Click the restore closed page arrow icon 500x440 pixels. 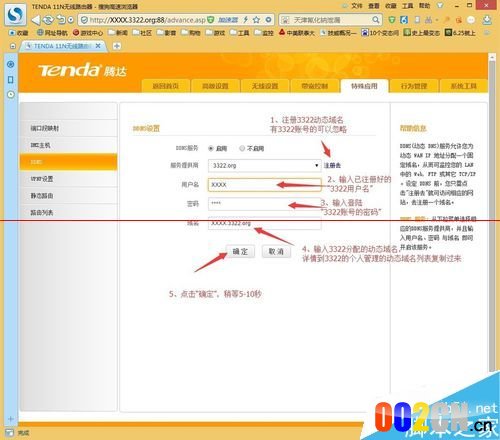tap(61, 20)
